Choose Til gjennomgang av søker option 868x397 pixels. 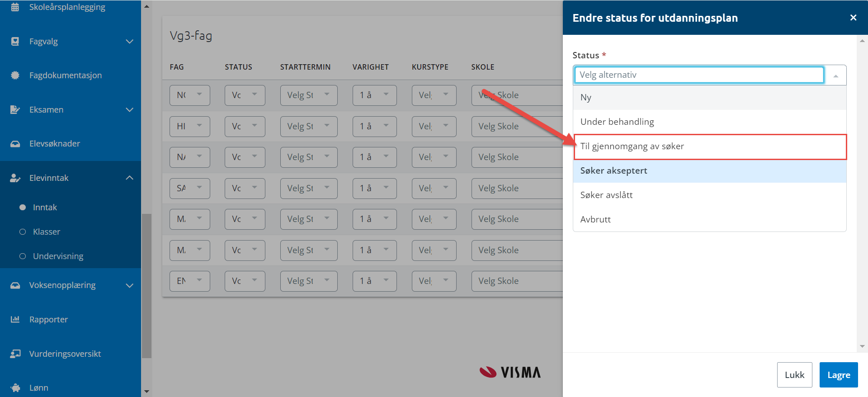(710, 147)
